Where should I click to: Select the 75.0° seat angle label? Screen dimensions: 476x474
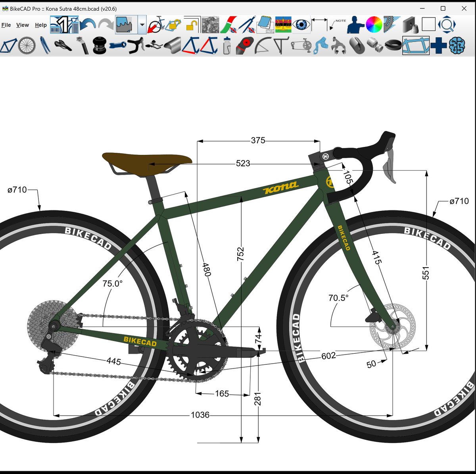pyautogui.click(x=112, y=283)
